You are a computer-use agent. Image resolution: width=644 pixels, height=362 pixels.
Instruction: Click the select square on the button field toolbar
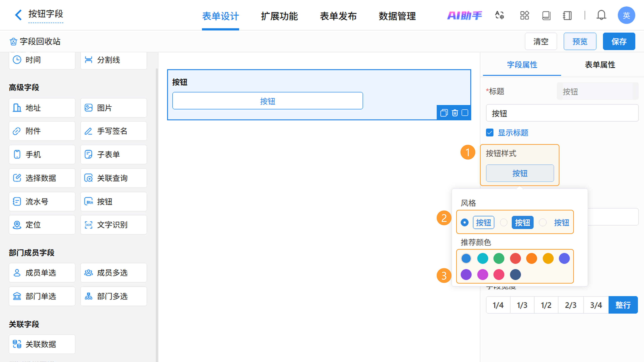coord(465,113)
